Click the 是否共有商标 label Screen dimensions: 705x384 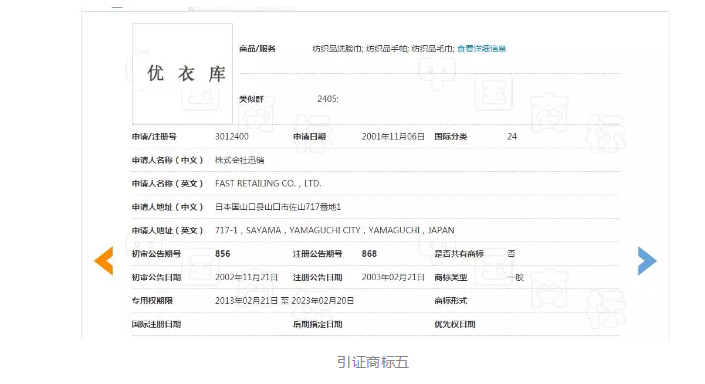tap(459, 254)
